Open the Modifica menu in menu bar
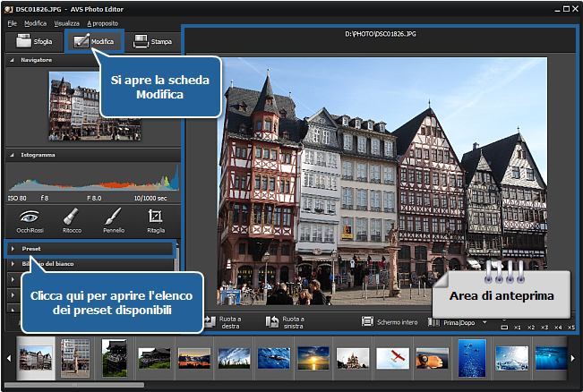This screenshot has width=583, height=392. pyautogui.click(x=35, y=23)
